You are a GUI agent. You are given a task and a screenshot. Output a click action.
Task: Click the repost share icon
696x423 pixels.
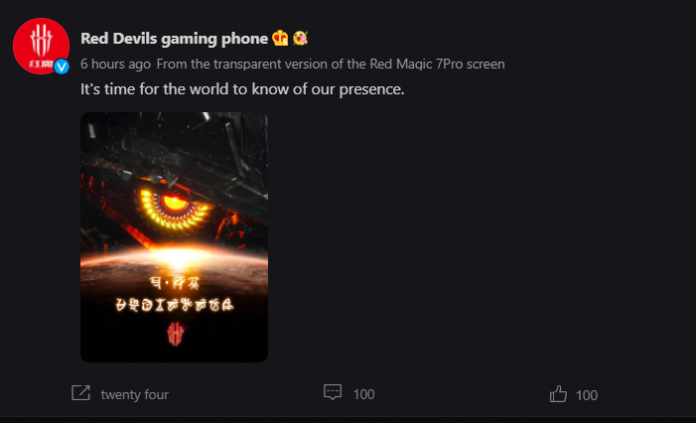81,393
